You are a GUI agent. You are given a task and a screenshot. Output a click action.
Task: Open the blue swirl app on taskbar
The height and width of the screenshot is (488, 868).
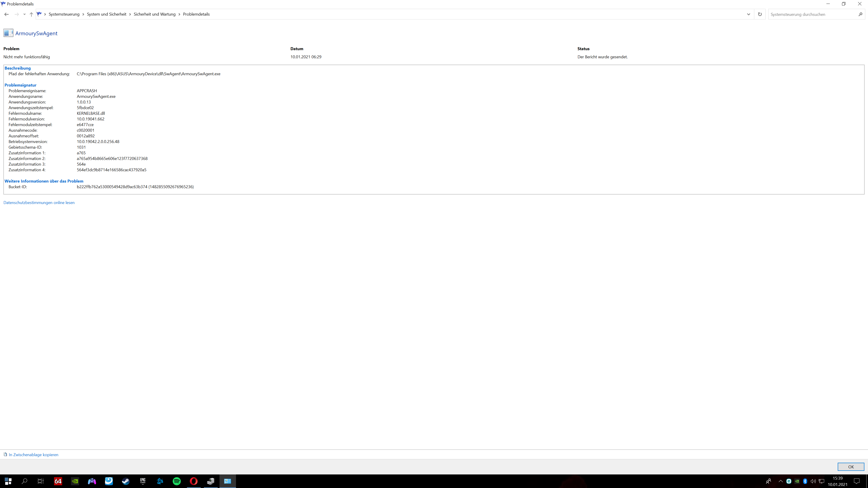click(x=109, y=481)
